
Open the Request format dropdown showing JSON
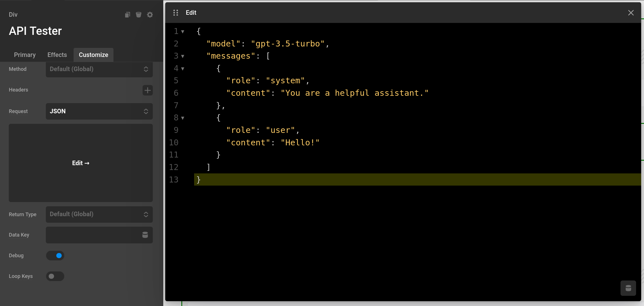[99, 111]
